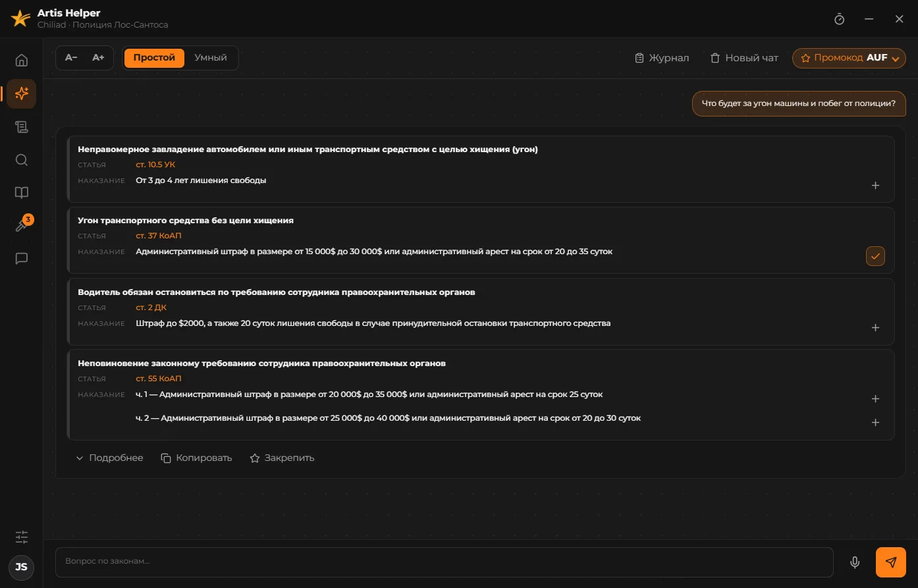The width and height of the screenshot is (918, 588).
Task: Expand details with Подробнее
Action: (109, 458)
